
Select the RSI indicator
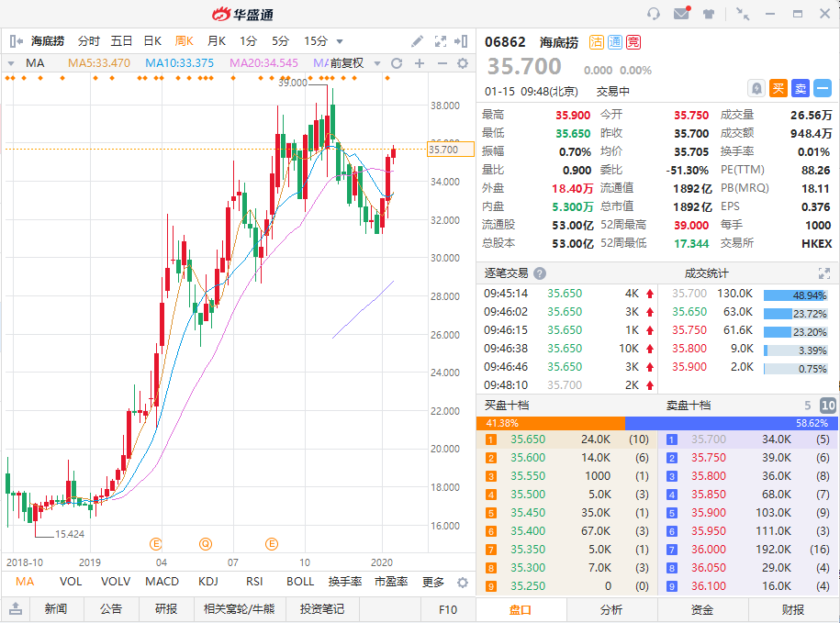point(254,582)
